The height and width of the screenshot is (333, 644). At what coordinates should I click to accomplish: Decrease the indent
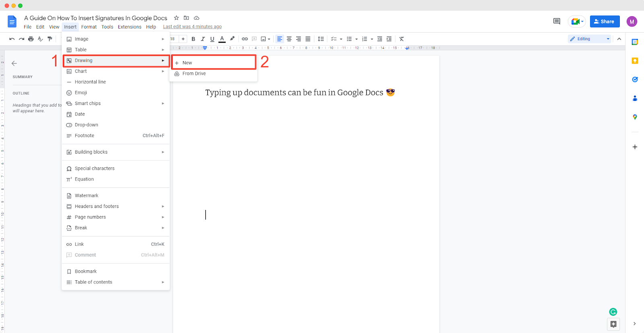pos(380,39)
